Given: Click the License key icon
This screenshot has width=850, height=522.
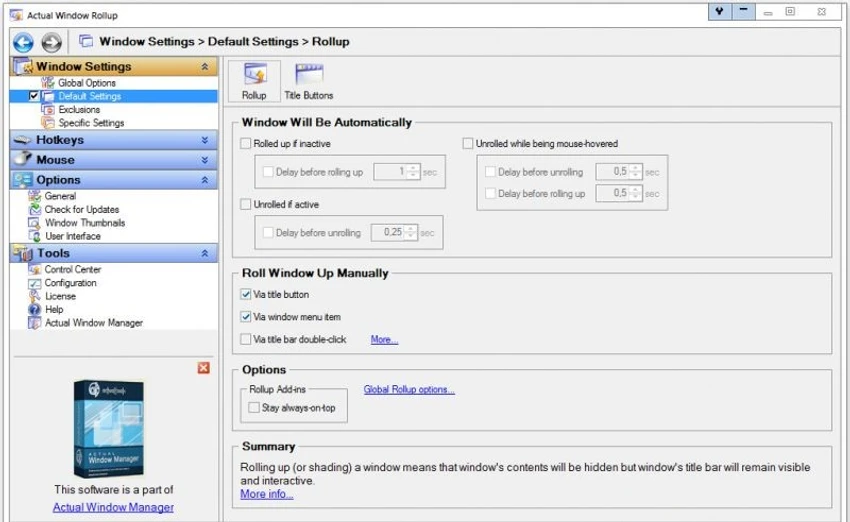Looking at the screenshot, I should 35,296.
